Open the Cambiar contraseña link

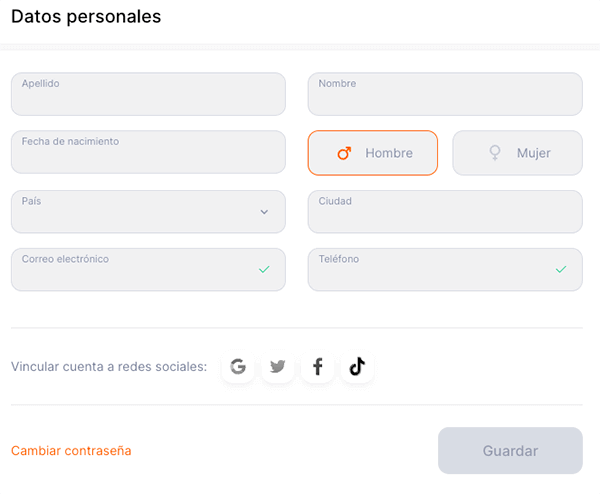[x=71, y=451]
